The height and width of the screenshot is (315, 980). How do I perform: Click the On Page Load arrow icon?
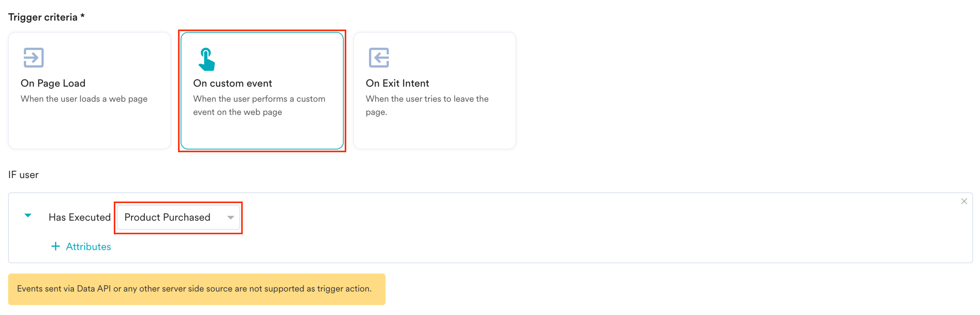[x=33, y=57]
